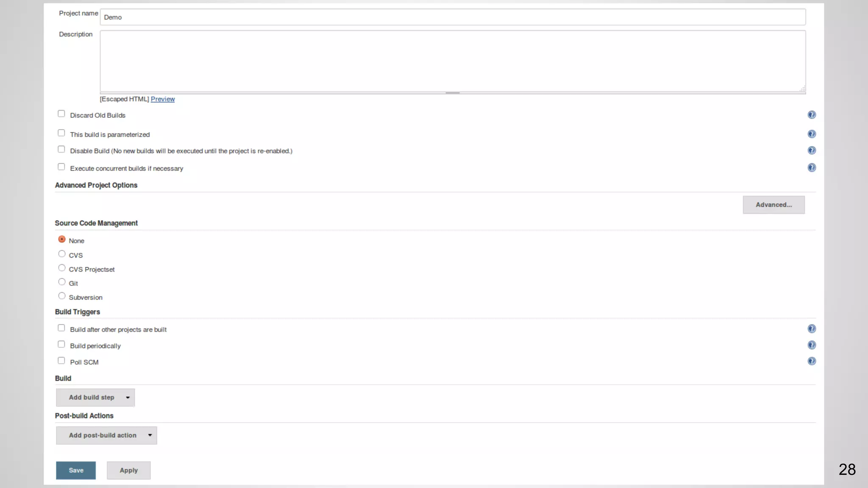Open help for Build after other projects

(811, 329)
